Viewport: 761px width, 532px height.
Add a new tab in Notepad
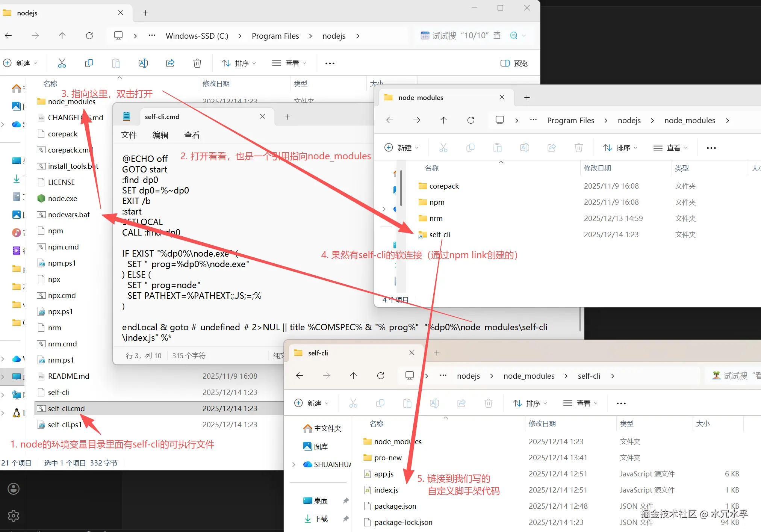click(287, 117)
